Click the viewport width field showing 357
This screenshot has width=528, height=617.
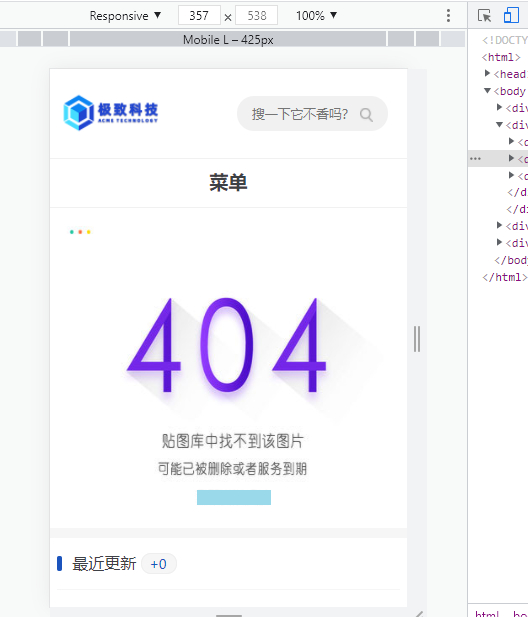pyautogui.click(x=199, y=15)
